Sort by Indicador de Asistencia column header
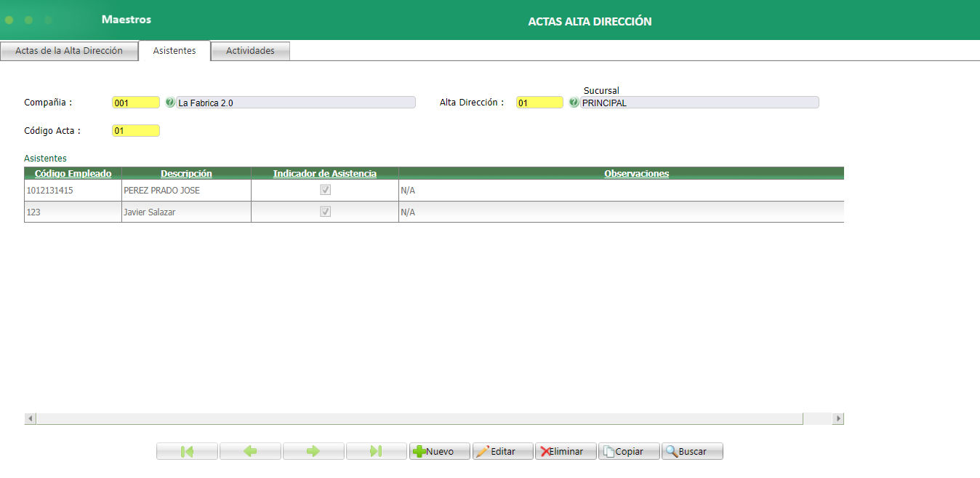980x478 pixels. click(x=325, y=173)
